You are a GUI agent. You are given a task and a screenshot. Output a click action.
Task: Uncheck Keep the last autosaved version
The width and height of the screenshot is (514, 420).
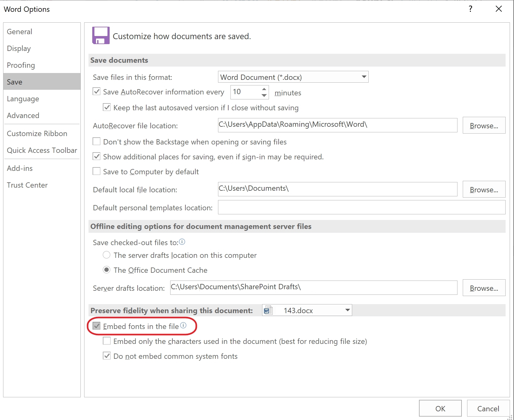pyautogui.click(x=107, y=107)
